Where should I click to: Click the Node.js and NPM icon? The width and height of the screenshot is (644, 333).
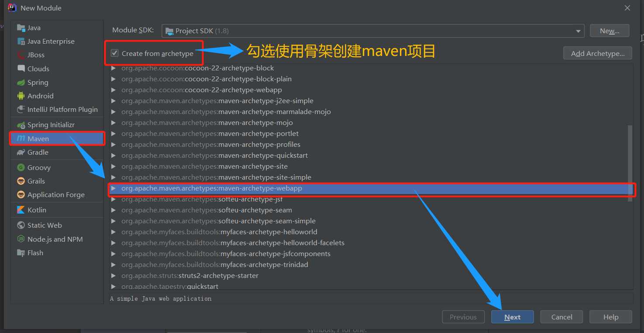coord(21,239)
